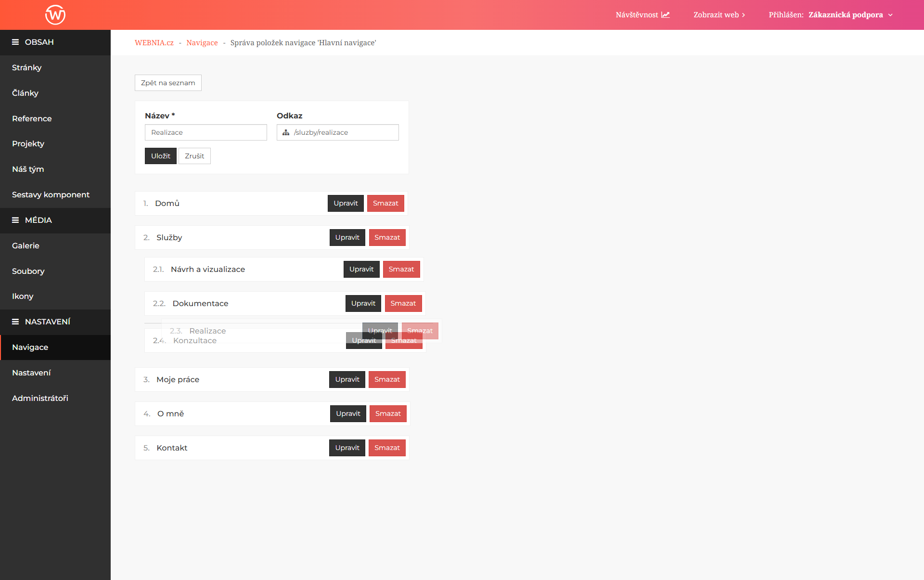Viewport: 924px width, 580px height.
Task: Click the Zrušit button
Action: [194, 156]
